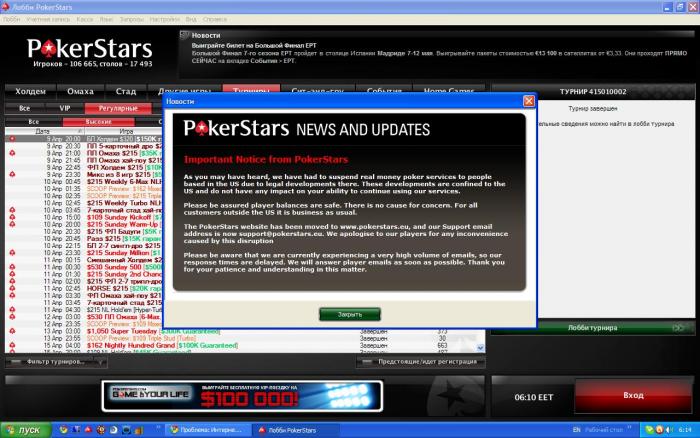
Task: Select the Регулярные filter
Action: pos(118,108)
